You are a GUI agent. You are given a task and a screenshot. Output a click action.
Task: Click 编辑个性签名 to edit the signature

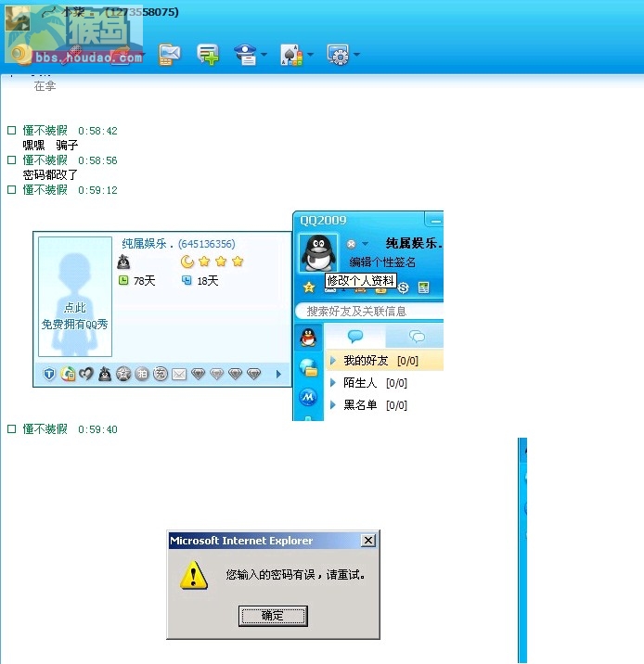(382, 262)
